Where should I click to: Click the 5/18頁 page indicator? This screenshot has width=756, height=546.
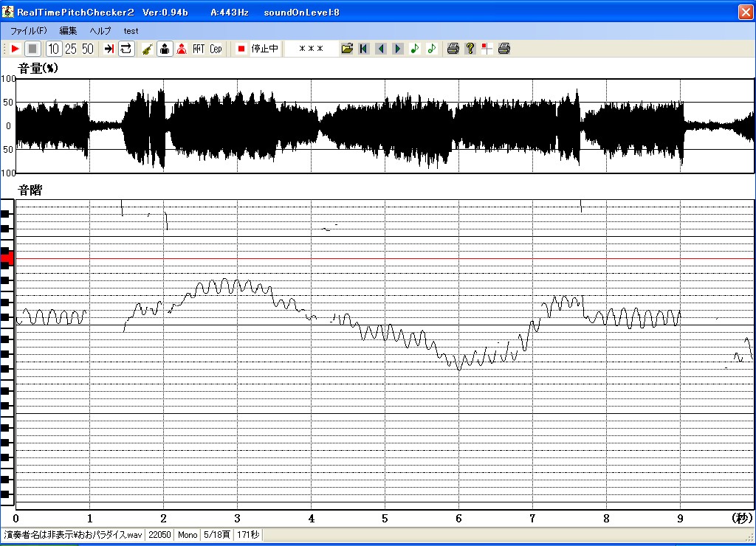pos(217,535)
